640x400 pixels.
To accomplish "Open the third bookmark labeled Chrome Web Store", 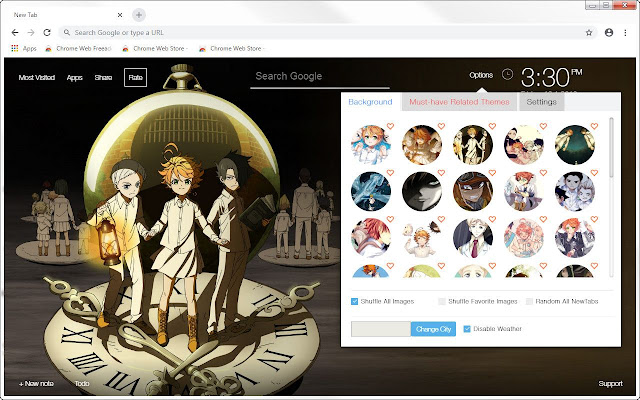I will (232, 48).
